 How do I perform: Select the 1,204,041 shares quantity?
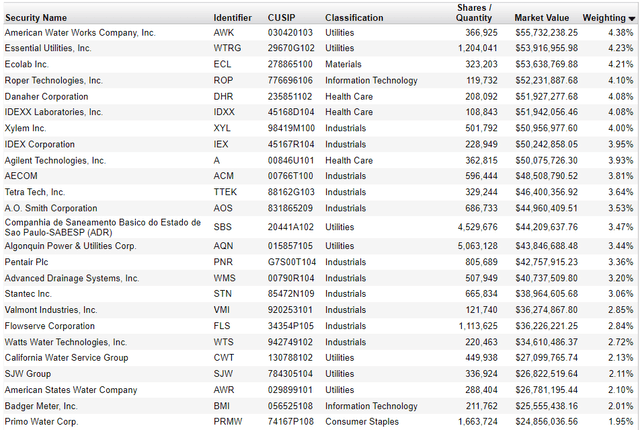[478, 48]
